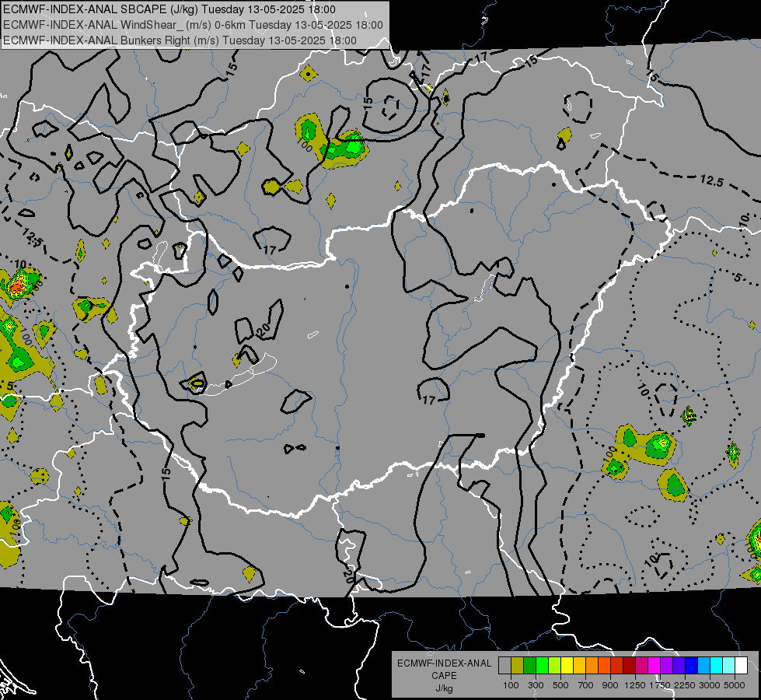Select the brick red legend swatch
The image size is (761, 700).
pos(617,665)
